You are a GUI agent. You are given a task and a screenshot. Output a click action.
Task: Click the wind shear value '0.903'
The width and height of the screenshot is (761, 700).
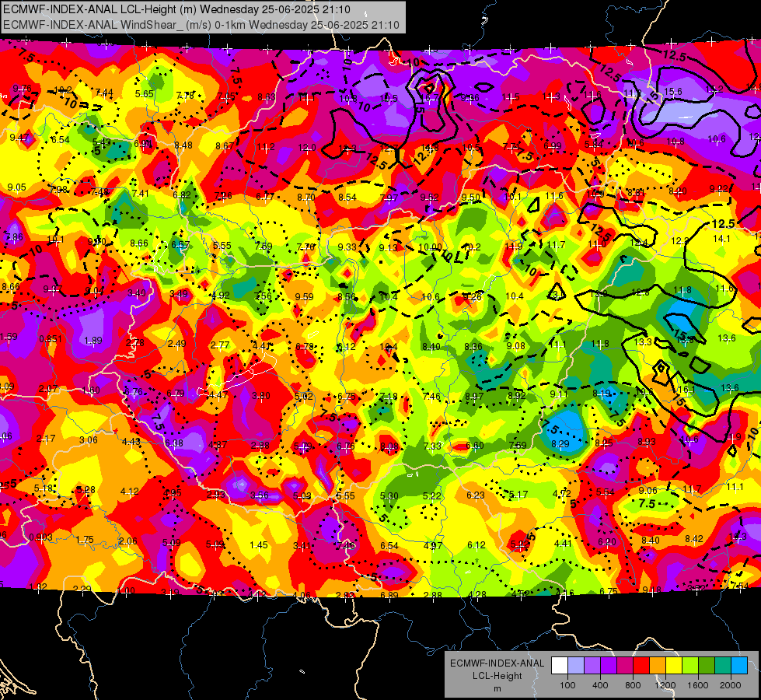tap(40, 537)
